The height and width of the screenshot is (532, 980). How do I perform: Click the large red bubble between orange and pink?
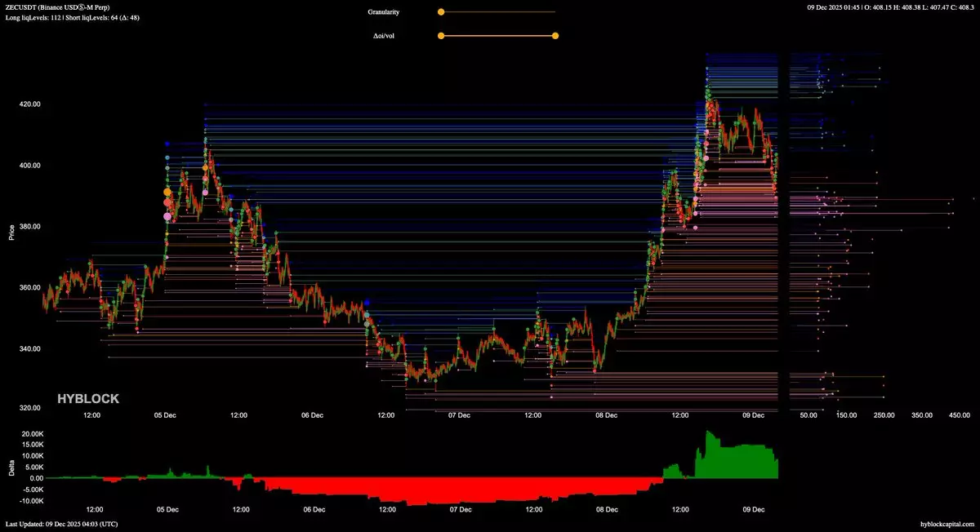pyautogui.click(x=167, y=202)
